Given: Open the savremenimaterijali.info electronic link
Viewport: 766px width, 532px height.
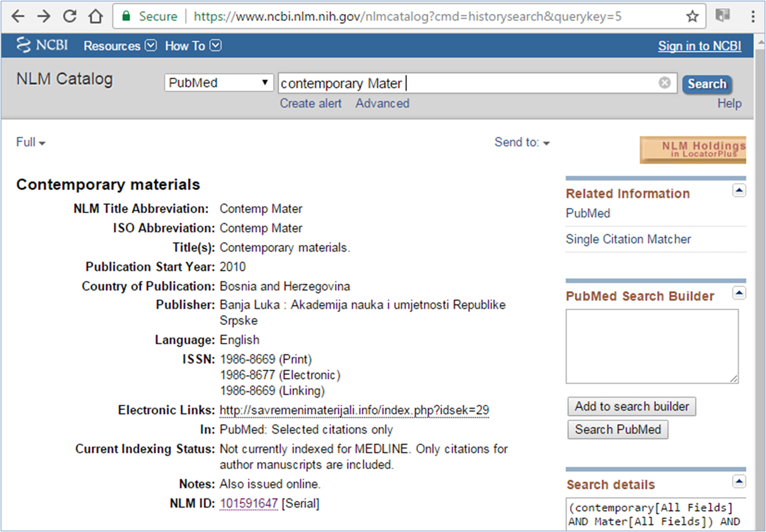Looking at the screenshot, I should click(354, 410).
